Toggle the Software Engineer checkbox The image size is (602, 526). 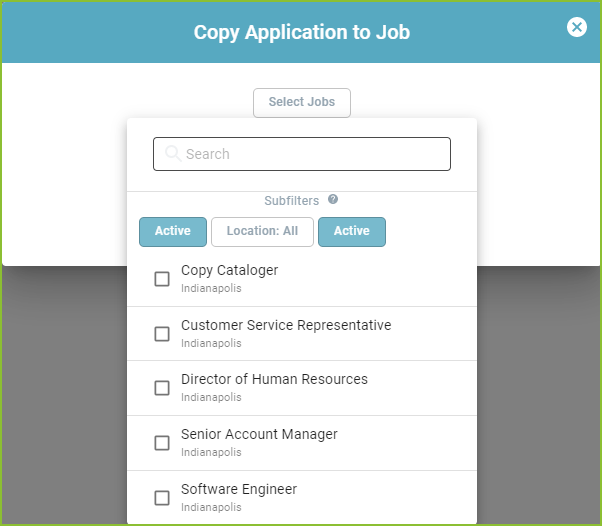[x=162, y=498]
